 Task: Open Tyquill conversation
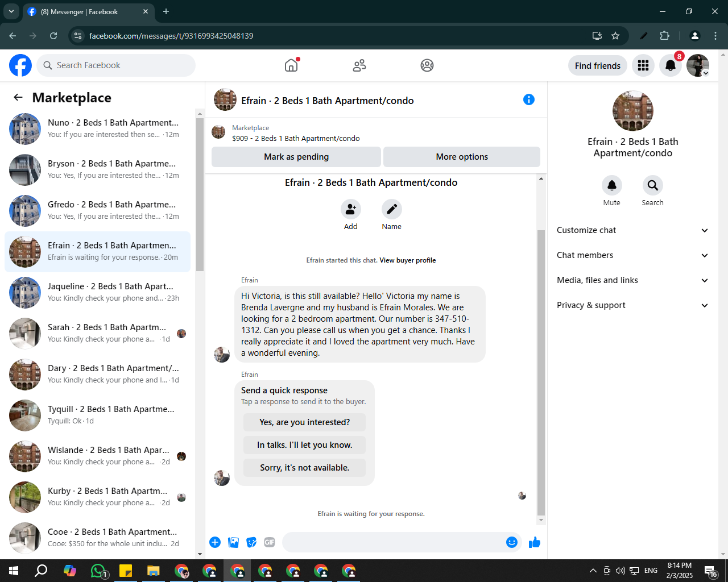(x=98, y=415)
